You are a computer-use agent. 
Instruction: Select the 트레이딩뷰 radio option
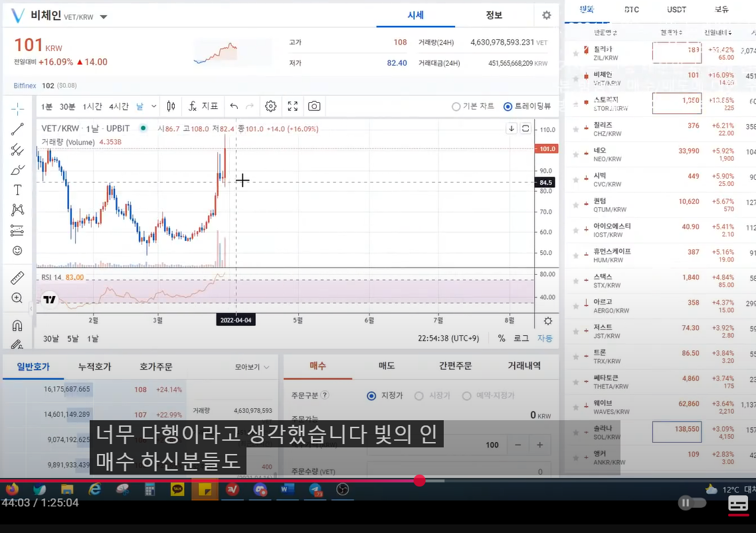pyautogui.click(x=508, y=106)
